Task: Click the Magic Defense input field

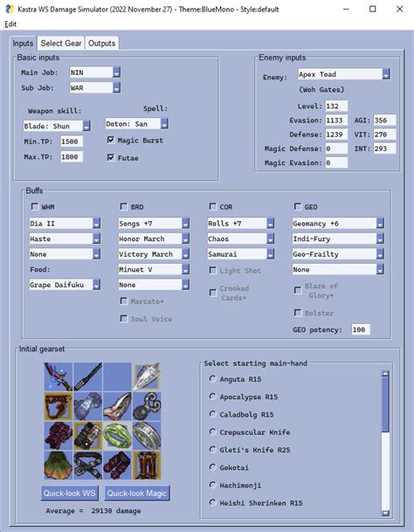Action: point(336,149)
